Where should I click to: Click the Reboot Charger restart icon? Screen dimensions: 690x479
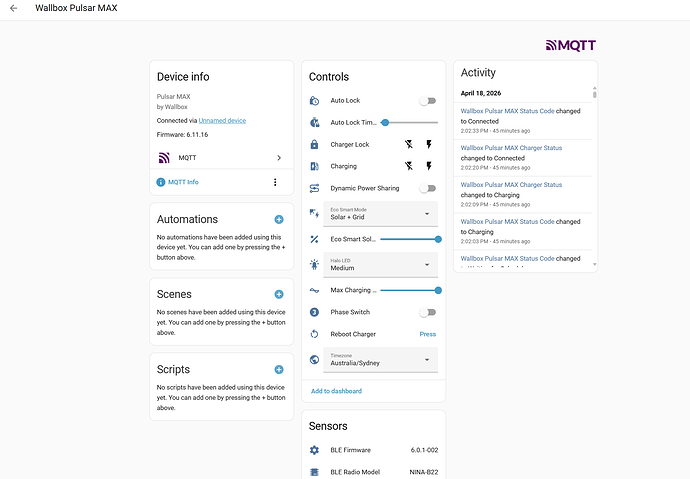pyautogui.click(x=314, y=334)
